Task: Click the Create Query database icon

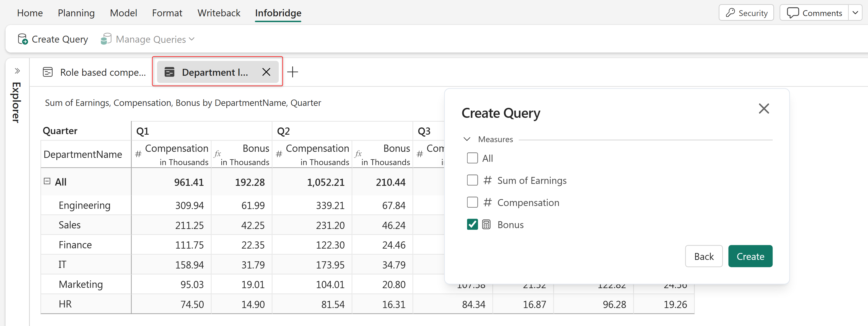Action: point(23,39)
